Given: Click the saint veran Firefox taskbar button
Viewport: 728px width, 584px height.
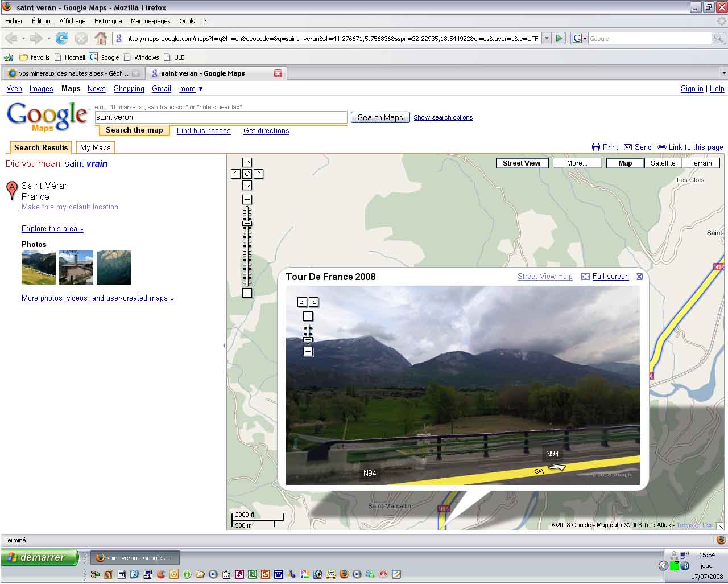Looking at the screenshot, I should [x=135, y=558].
